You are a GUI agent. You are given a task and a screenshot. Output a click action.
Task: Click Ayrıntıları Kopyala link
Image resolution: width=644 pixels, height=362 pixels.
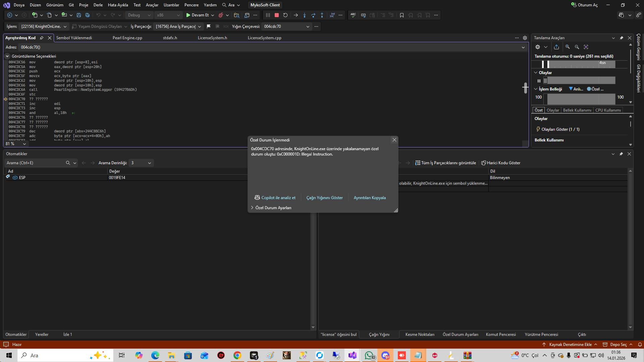coord(370,198)
